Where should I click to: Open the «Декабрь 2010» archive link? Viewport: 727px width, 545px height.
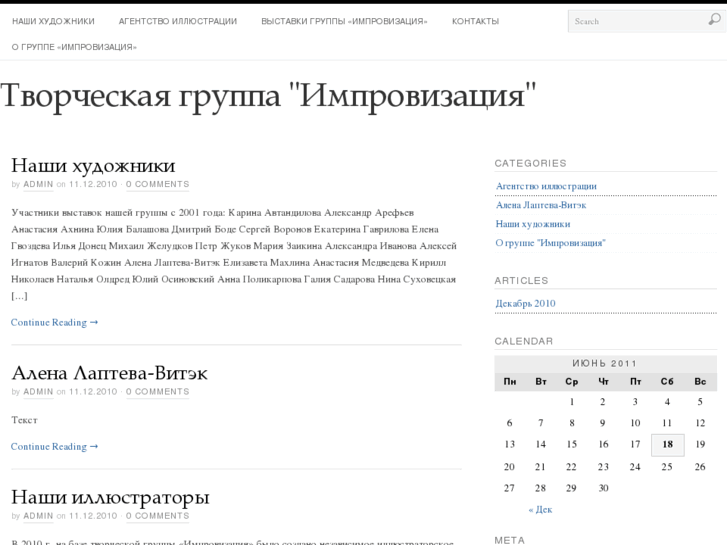(x=526, y=303)
